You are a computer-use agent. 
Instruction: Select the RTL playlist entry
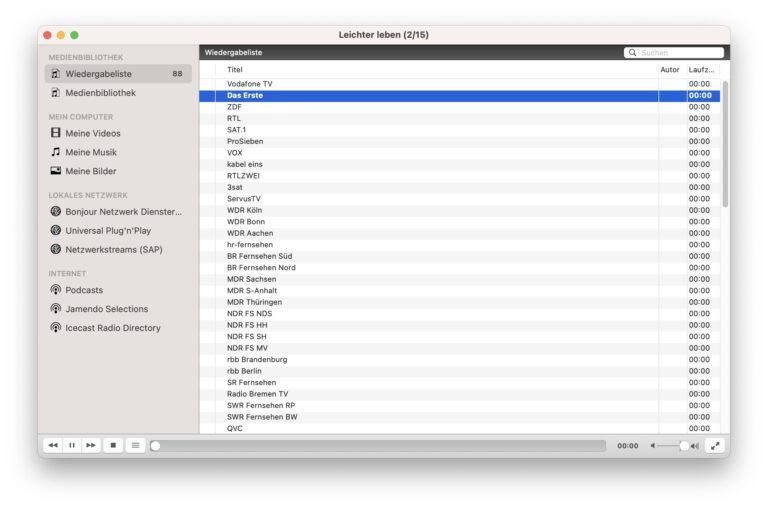pos(459,119)
